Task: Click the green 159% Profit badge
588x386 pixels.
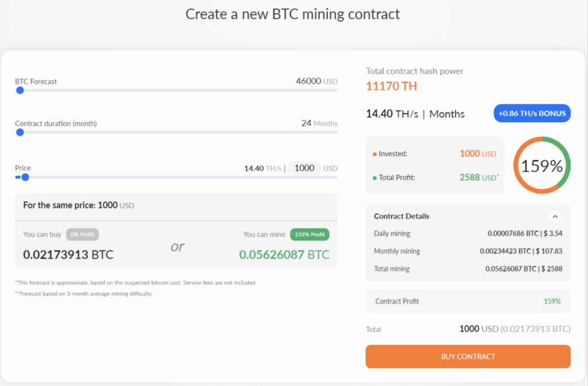Action: [x=310, y=235]
